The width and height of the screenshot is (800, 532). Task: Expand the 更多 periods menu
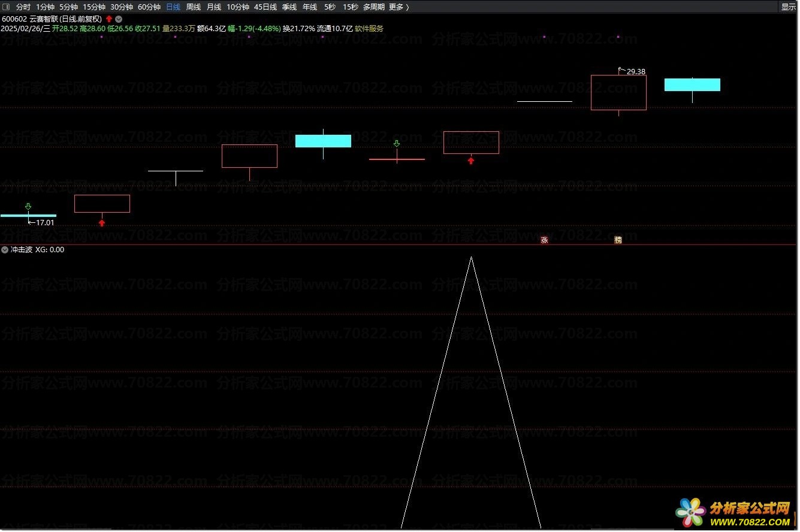pyautogui.click(x=399, y=7)
